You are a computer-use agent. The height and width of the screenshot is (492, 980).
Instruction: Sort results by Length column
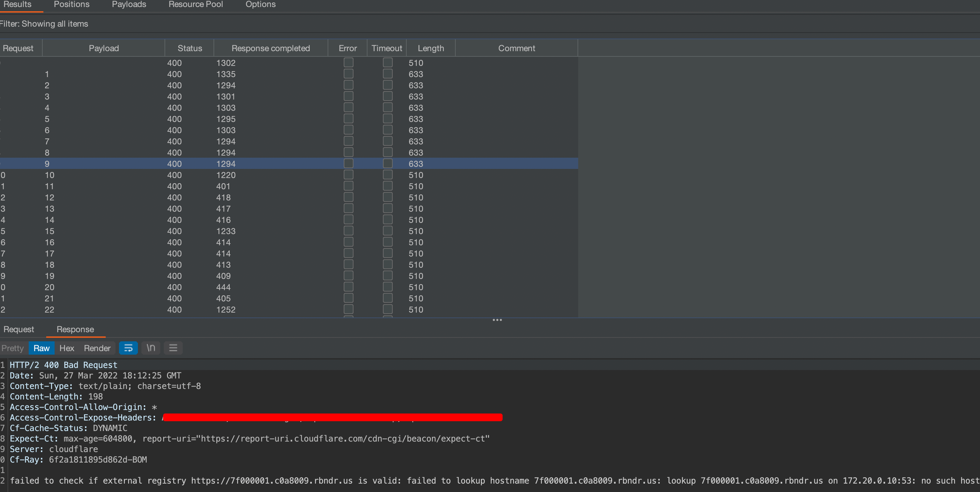point(430,48)
